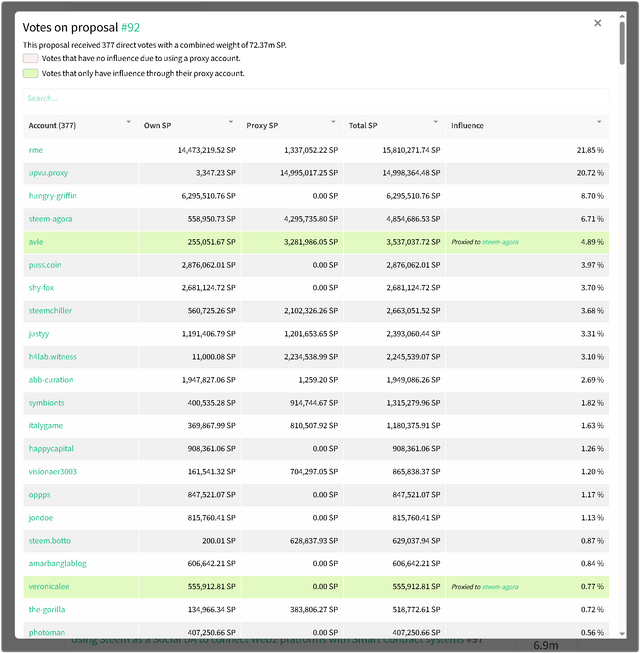Open the italygame account link

coord(45,426)
